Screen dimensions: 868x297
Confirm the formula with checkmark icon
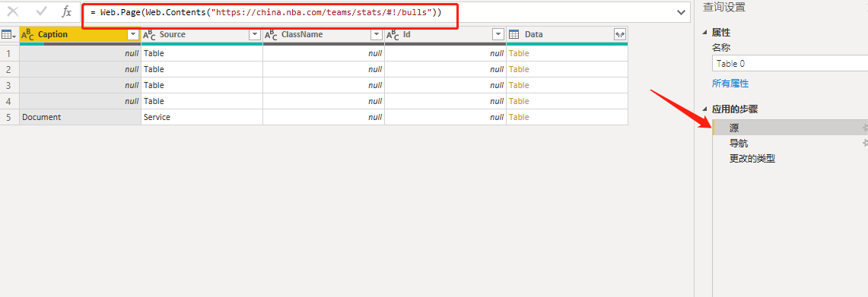pos(42,11)
